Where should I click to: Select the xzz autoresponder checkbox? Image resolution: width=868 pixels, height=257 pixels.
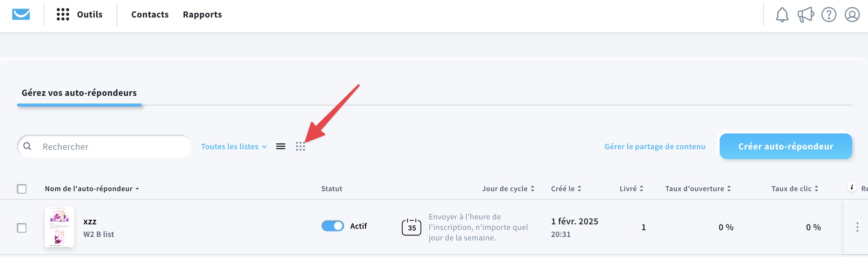[x=22, y=228]
